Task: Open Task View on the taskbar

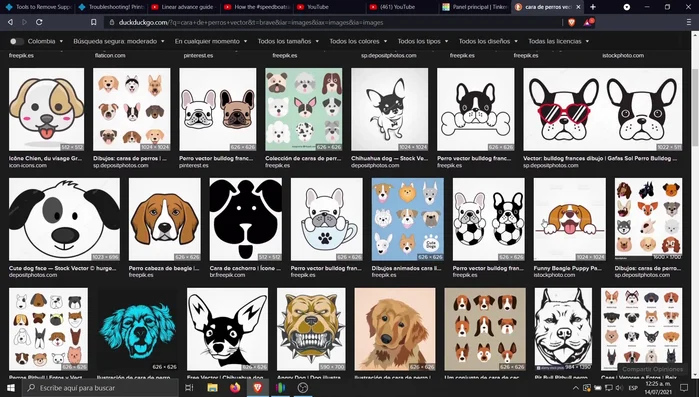Action: [189, 388]
